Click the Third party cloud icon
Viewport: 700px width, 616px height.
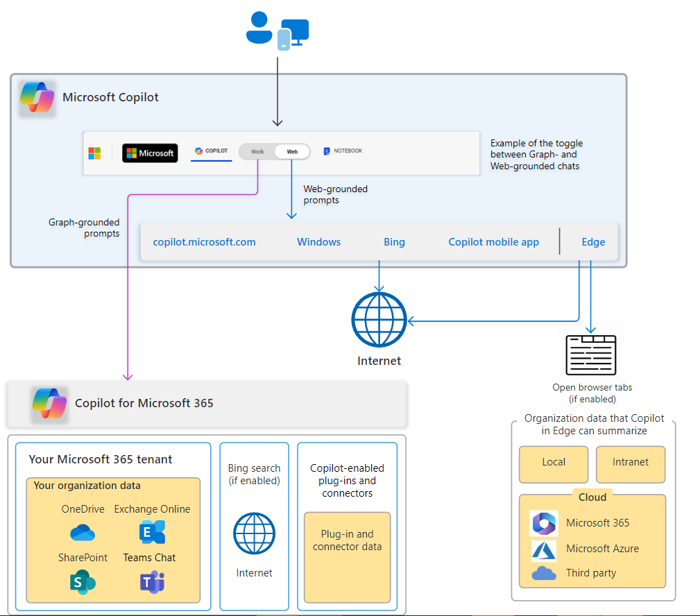[544, 573]
